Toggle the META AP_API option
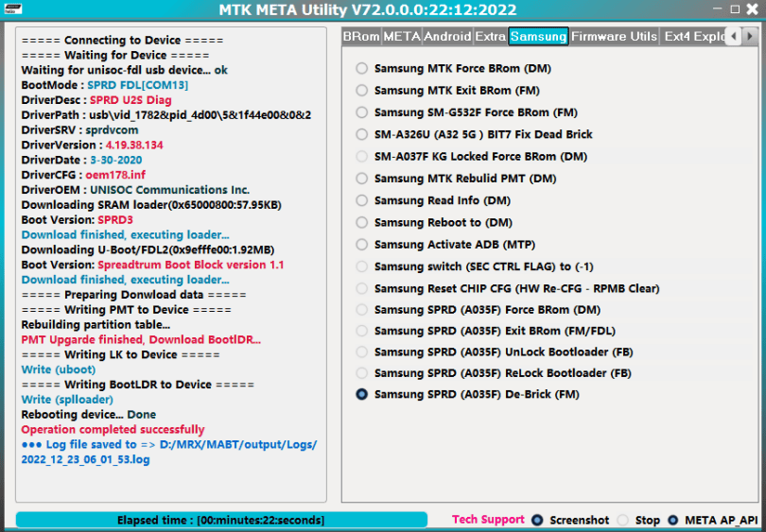Image resolution: width=766 pixels, height=532 pixels. tap(673, 520)
